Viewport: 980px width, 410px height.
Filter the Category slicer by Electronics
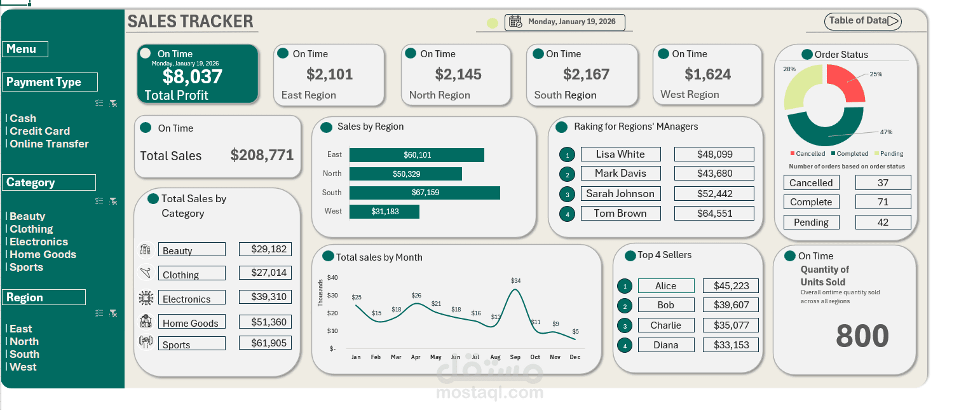click(38, 242)
